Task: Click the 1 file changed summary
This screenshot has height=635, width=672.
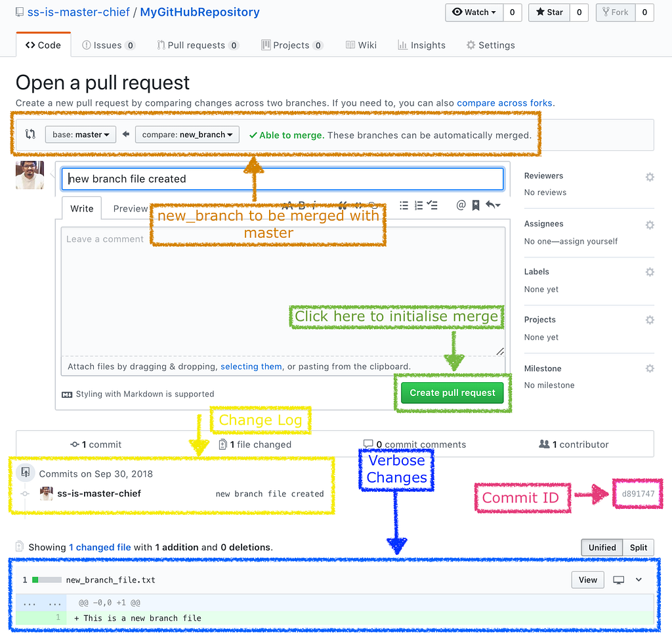Action: [x=255, y=445]
